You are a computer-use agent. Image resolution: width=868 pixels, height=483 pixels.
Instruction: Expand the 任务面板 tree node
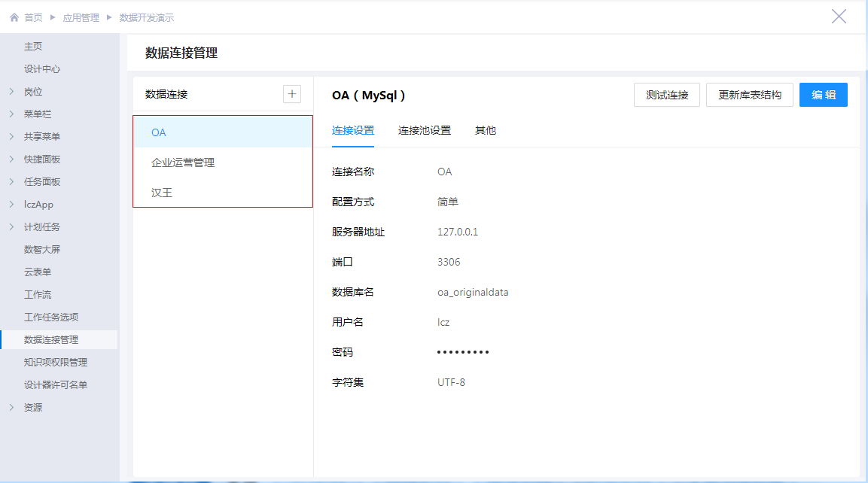11,182
